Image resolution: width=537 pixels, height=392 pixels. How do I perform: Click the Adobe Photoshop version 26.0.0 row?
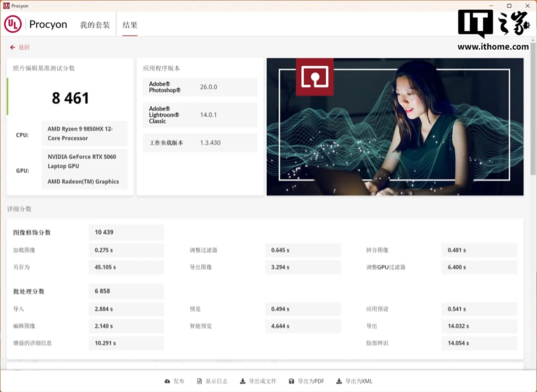tap(200, 87)
